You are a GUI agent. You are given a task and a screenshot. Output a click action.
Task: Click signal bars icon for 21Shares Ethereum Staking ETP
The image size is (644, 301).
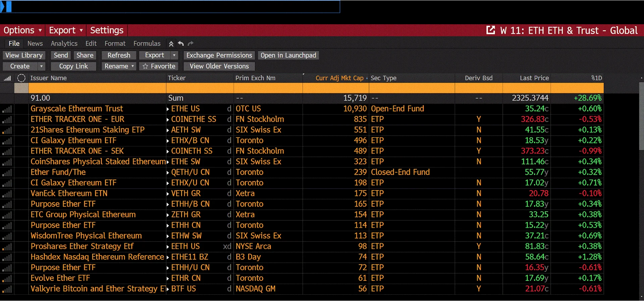click(7, 130)
